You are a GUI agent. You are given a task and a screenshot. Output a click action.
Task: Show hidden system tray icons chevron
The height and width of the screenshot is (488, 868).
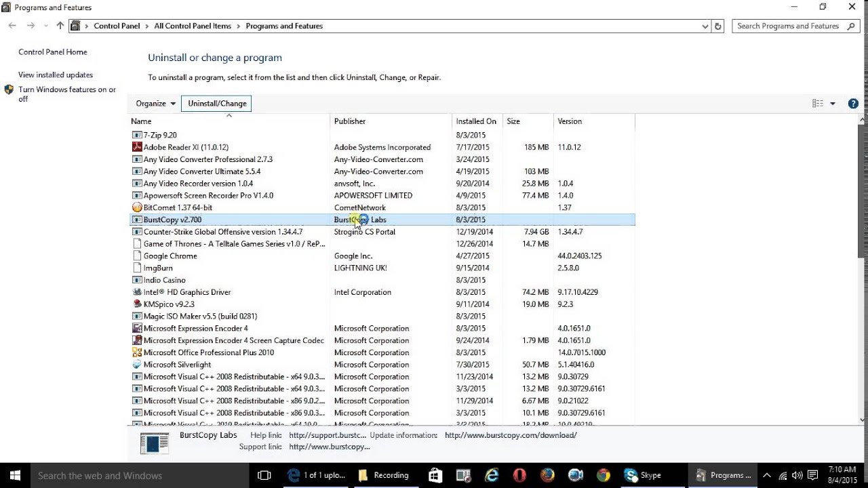coord(767,475)
